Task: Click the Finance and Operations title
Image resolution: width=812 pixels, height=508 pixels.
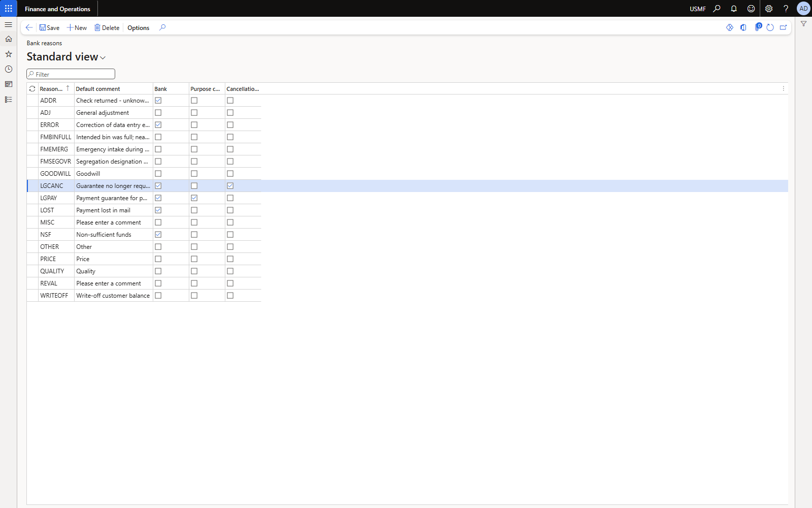Action: [57, 9]
